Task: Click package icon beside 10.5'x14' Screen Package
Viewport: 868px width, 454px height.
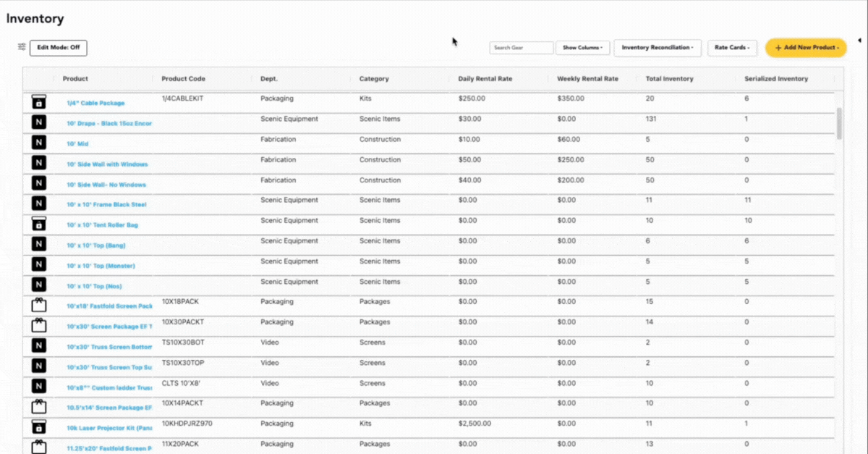Action: [39, 407]
